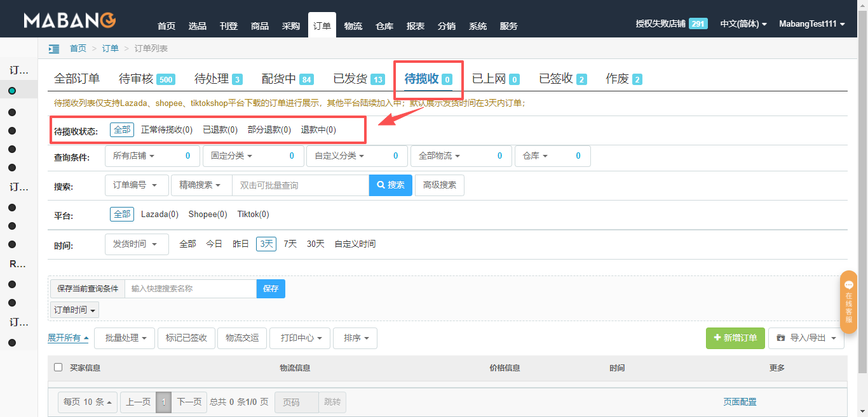Click the Mabang logo

(70, 21)
